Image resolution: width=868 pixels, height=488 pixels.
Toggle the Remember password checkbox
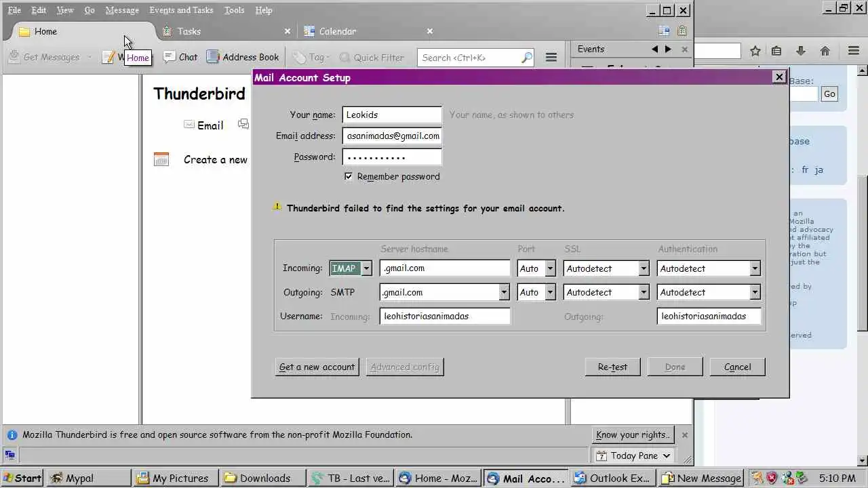click(x=349, y=176)
